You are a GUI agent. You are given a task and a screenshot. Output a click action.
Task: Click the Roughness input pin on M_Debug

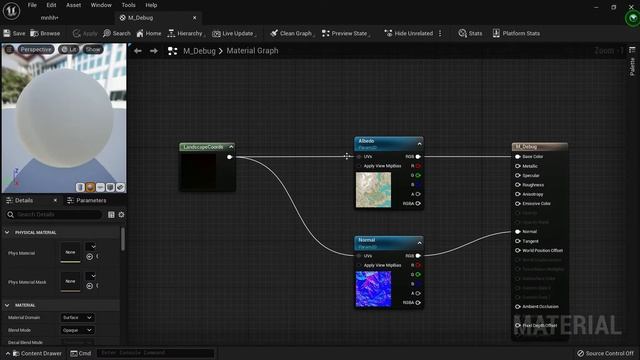[518, 185]
